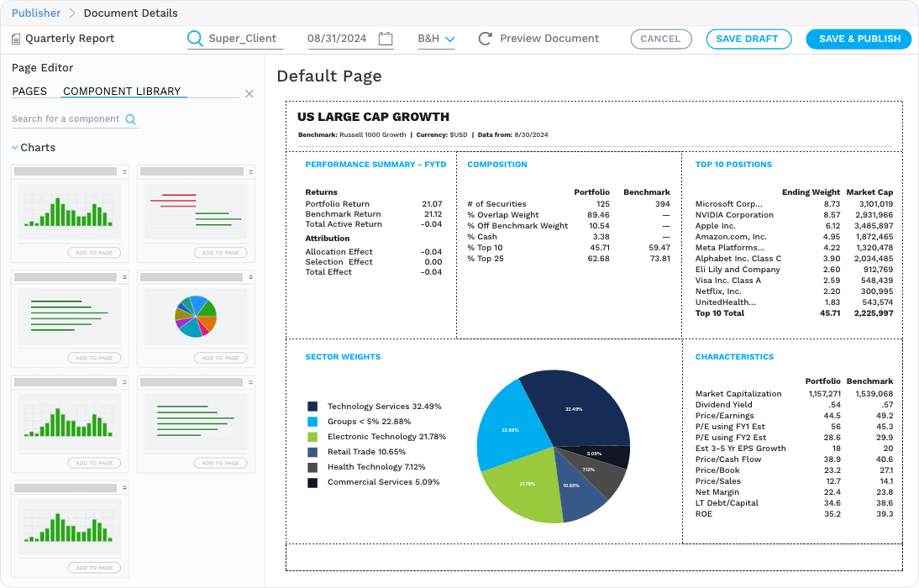This screenshot has height=588, width=919.
Task: Click the magnifier icon in the component search box
Action: 132,120
